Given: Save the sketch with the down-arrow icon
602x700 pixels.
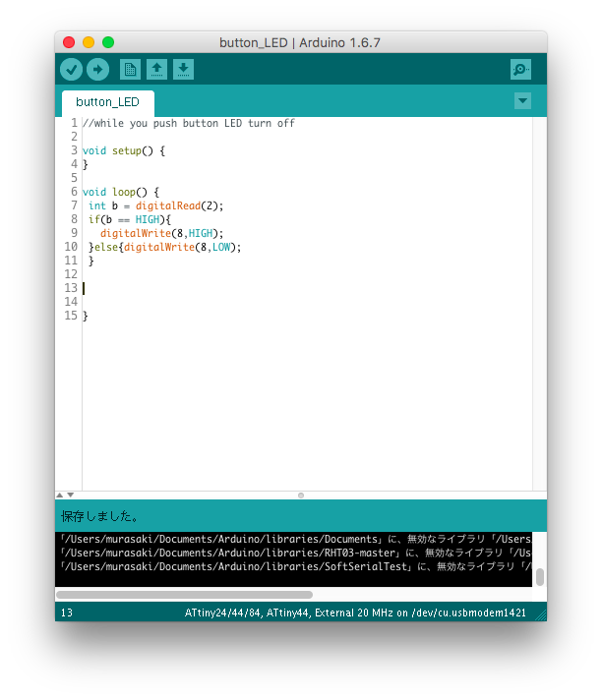Looking at the screenshot, I should coord(183,70).
